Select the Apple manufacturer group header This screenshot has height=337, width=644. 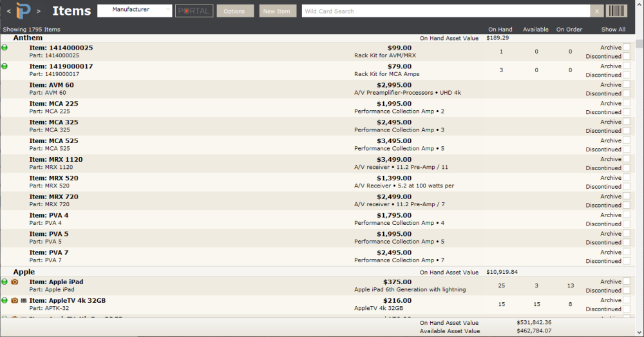(24, 272)
